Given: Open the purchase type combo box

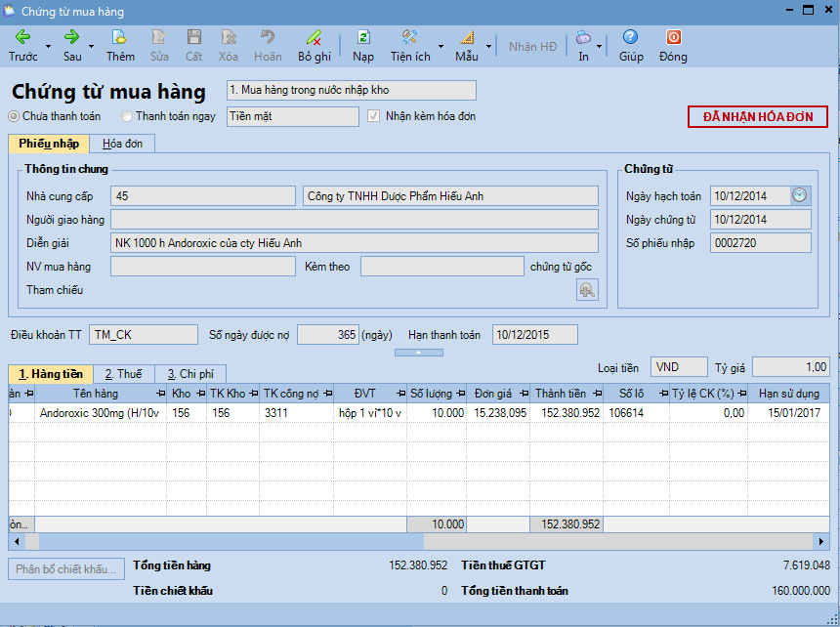Looking at the screenshot, I should 352,90.
